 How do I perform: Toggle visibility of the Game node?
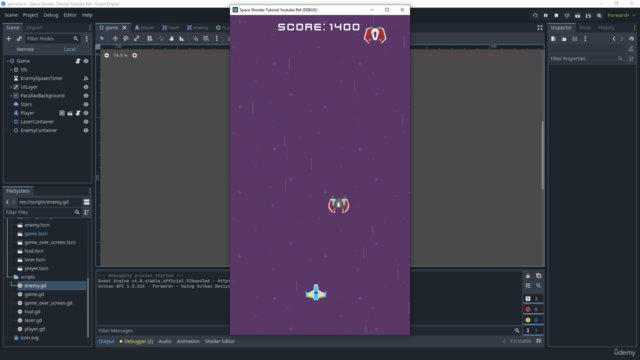pyautogui.click(x=86, y=61)
